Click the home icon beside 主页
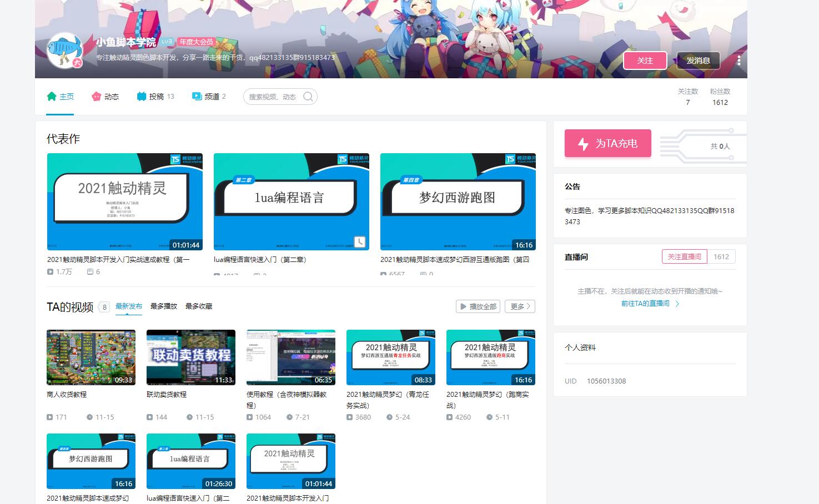Viewport: 819px width, 504px height. click(52, 97)
